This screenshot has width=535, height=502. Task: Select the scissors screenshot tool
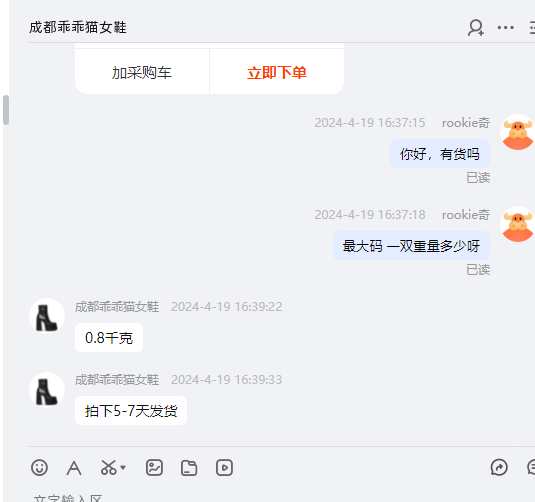tap(109, 468)
